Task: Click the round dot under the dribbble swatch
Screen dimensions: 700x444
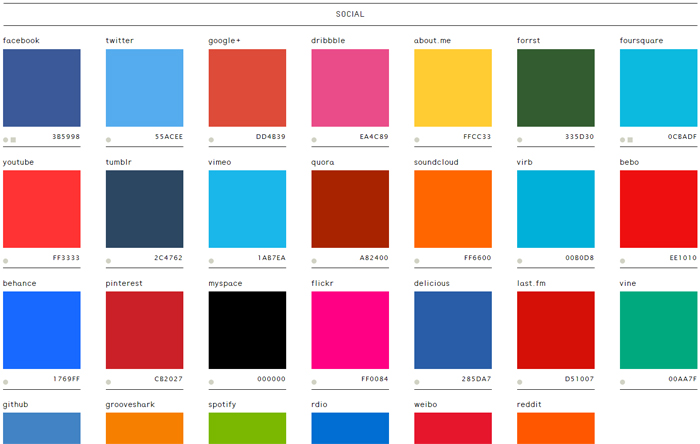Action: pos(314,140)
